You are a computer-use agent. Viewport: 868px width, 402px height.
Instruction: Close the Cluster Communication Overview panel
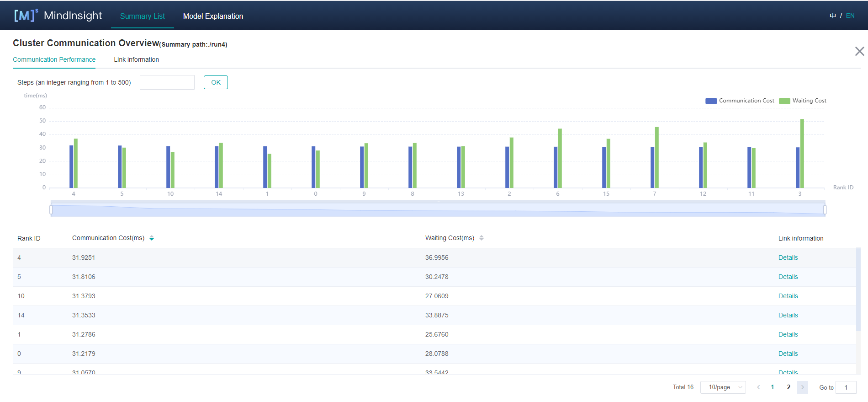[859, 51]
